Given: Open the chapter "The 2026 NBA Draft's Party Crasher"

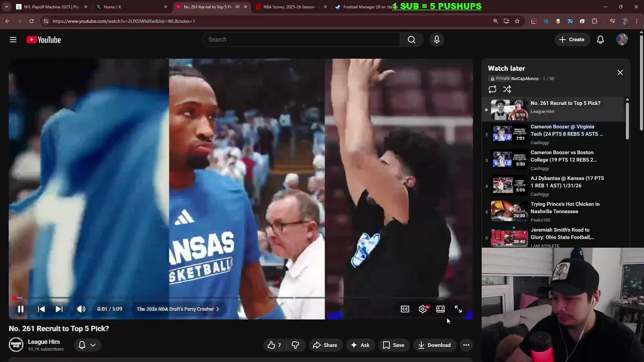Looking at the screenshot, I should pyautogui.click(x=178, y=309).
